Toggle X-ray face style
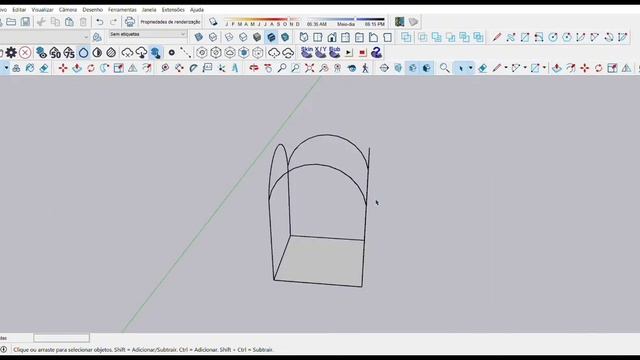The width and height of the screenshot is (640, 360). pyautogui.click(x=199, y=37)
